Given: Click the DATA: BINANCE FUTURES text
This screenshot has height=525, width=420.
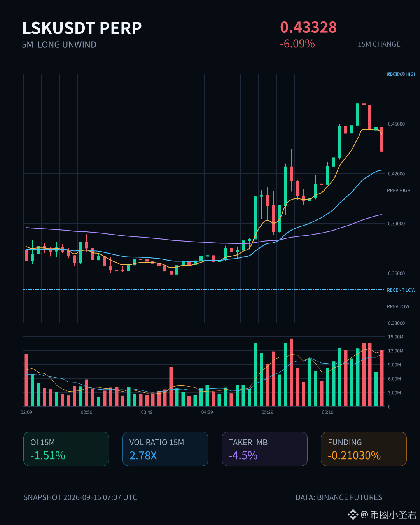Looking at the screenshot, I should coord(339,497).
